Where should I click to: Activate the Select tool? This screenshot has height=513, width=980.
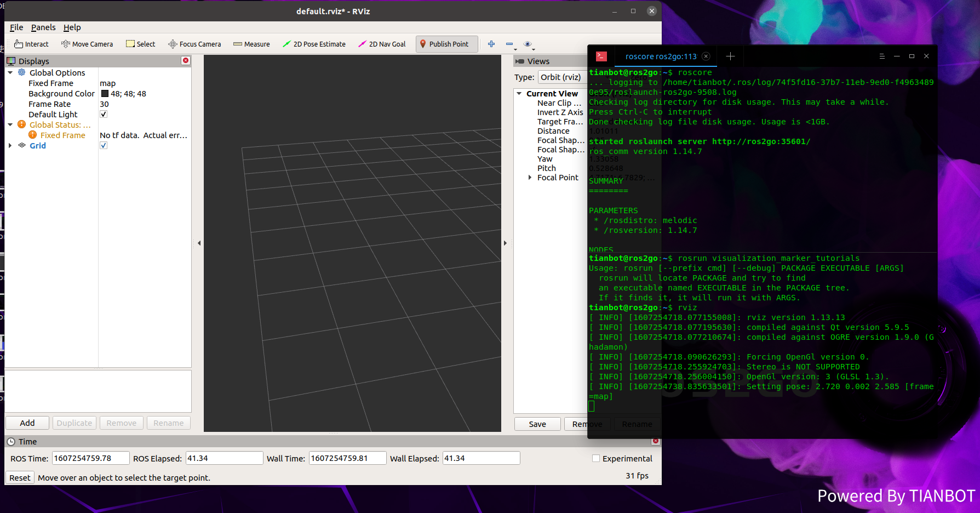click(141, 44)
